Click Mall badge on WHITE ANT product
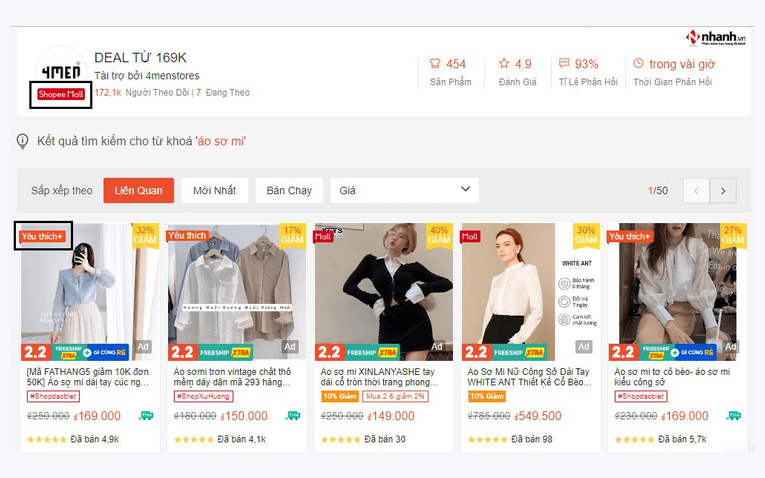 (x=470, y=237)
